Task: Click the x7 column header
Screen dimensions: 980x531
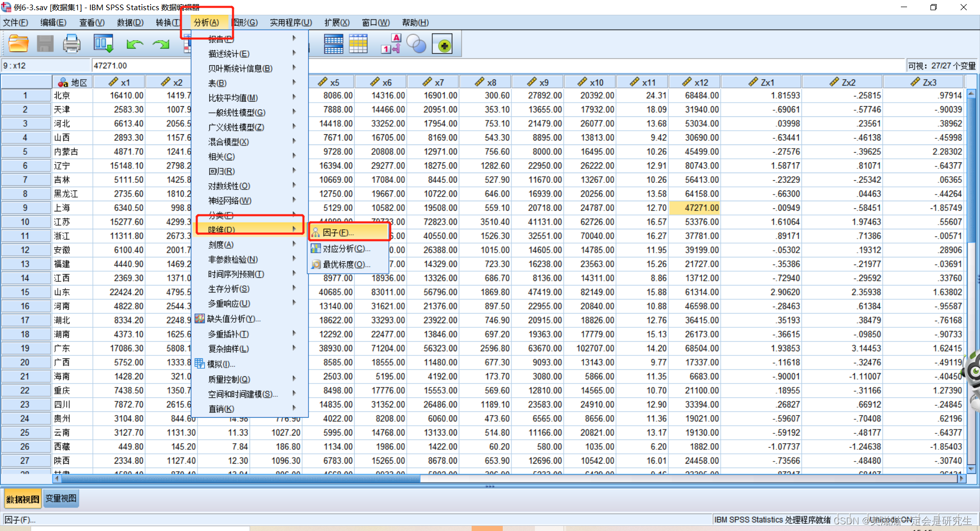Action: click(x=433, y=82)
